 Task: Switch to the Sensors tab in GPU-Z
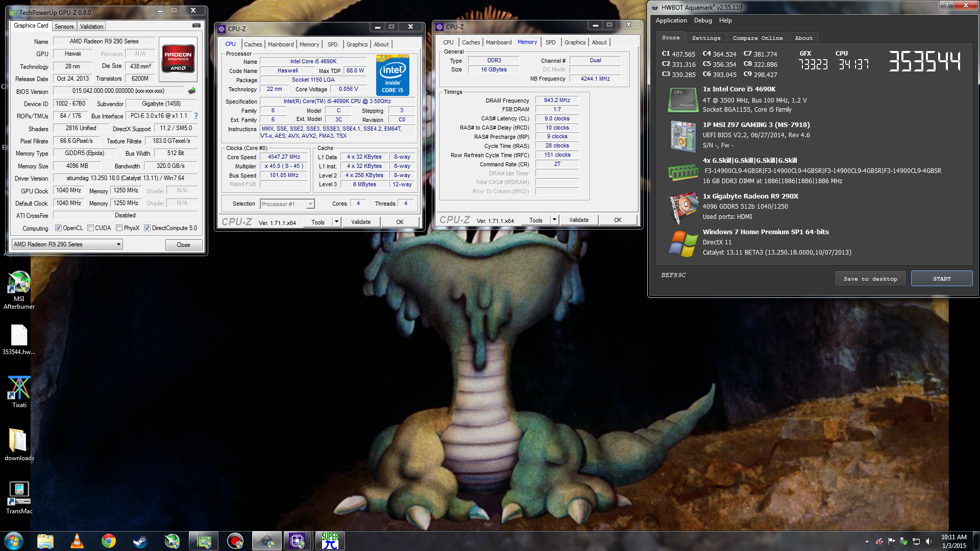[x=64, y=27]
